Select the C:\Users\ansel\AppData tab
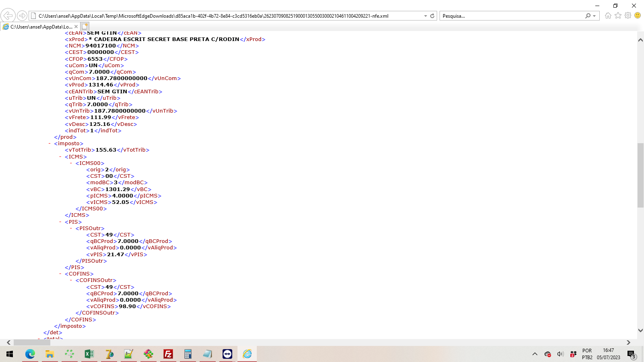 pyautogui.click(x=40, y=27)
